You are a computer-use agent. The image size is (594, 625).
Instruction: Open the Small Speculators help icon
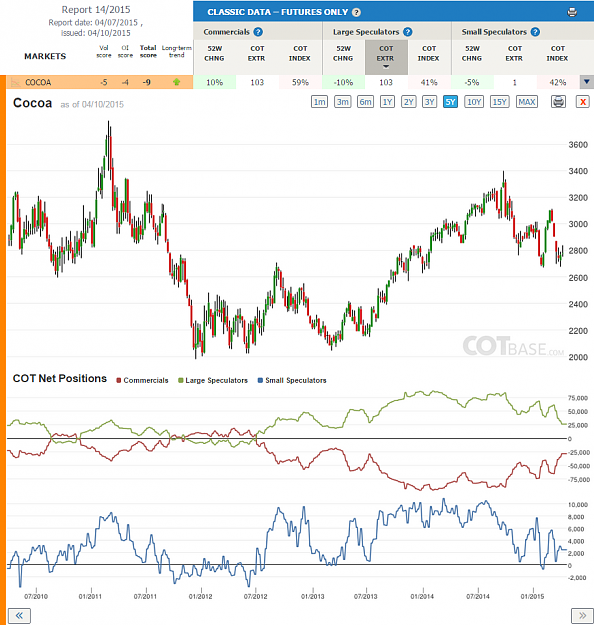click(535, 32)
